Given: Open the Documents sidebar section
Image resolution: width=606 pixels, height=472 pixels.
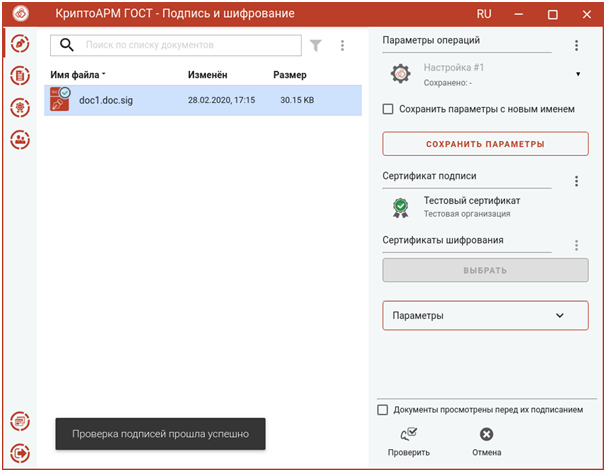Looking at the screenshot, I should coord(20,75).
